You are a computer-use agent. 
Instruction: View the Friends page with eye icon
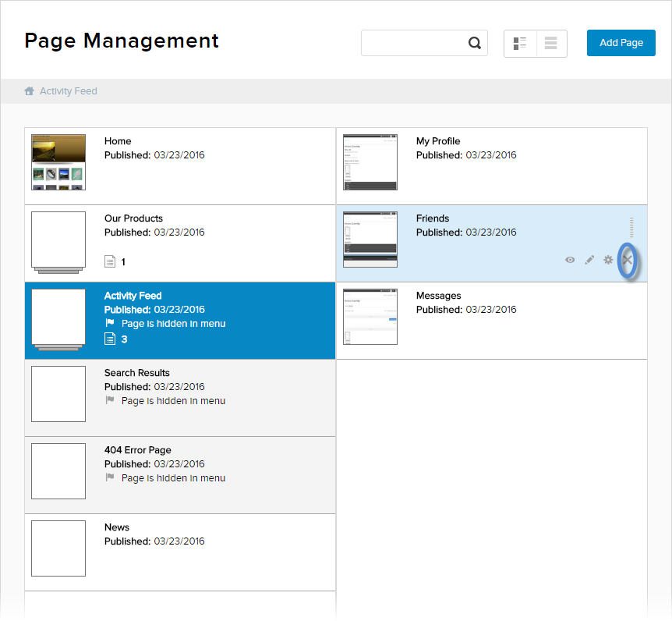570,260
